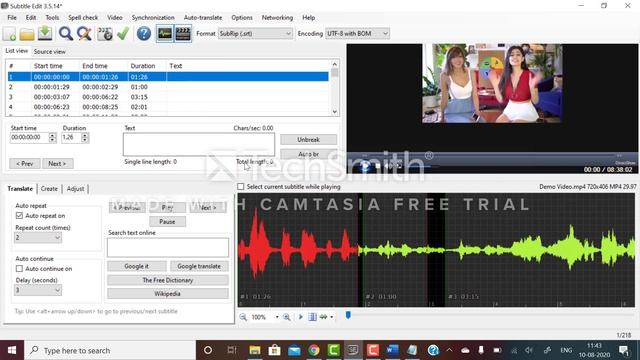Open Chrome from the taskbar
Image resolution: width=640 pixels, height=360 pixels.
coord(314,350)
